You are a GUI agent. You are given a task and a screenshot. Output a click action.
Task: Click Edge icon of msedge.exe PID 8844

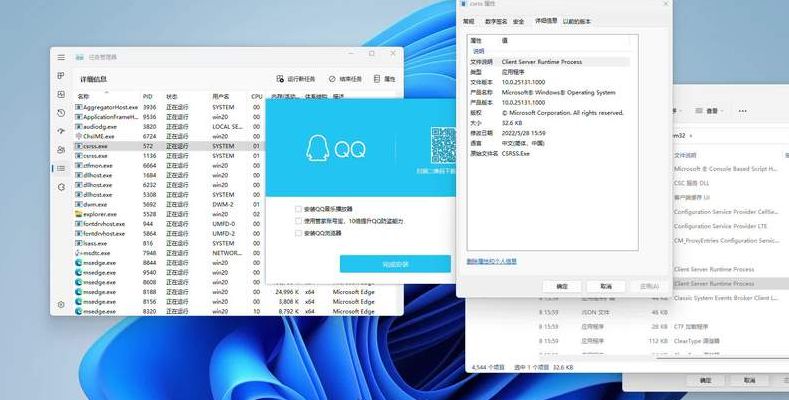(x=78, y=263)
